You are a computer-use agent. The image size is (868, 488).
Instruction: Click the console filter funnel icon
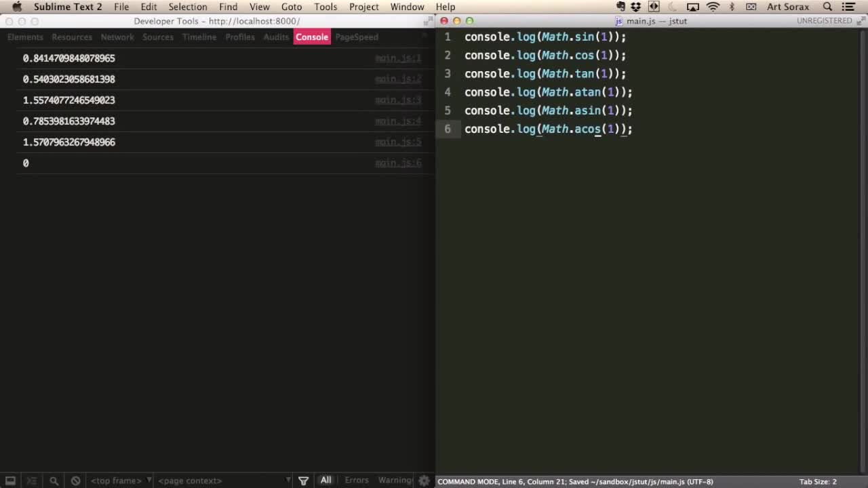click(304, 481)
